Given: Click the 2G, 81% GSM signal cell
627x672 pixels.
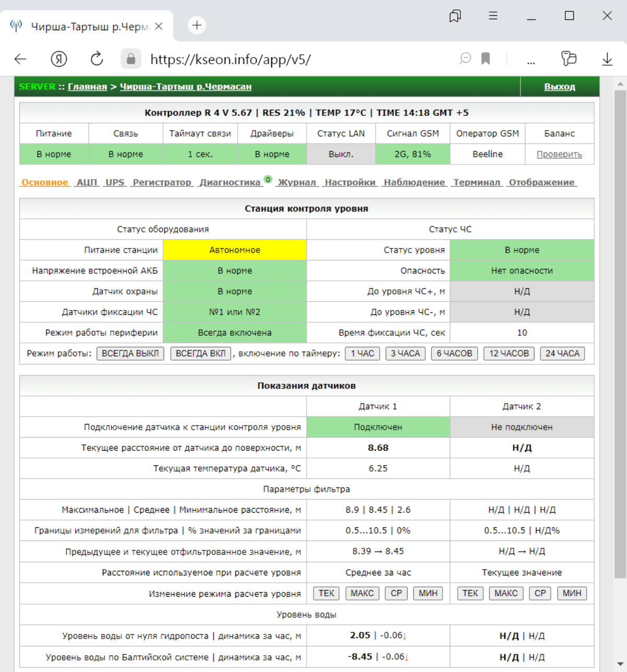Looking at the screenshot, I should coord(413,155).
